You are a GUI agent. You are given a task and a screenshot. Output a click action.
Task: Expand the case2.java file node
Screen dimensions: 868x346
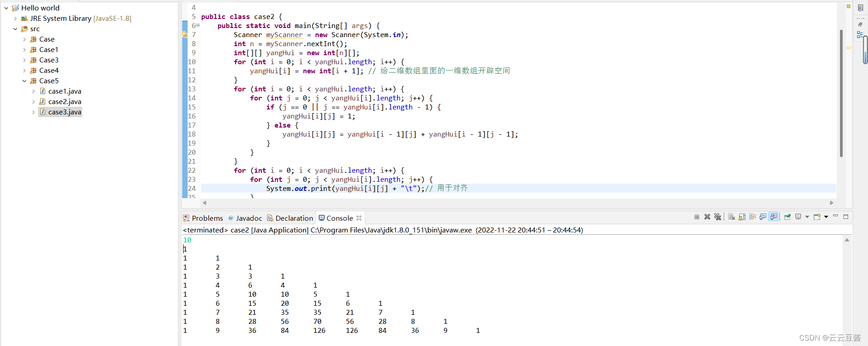click(33, 102)
